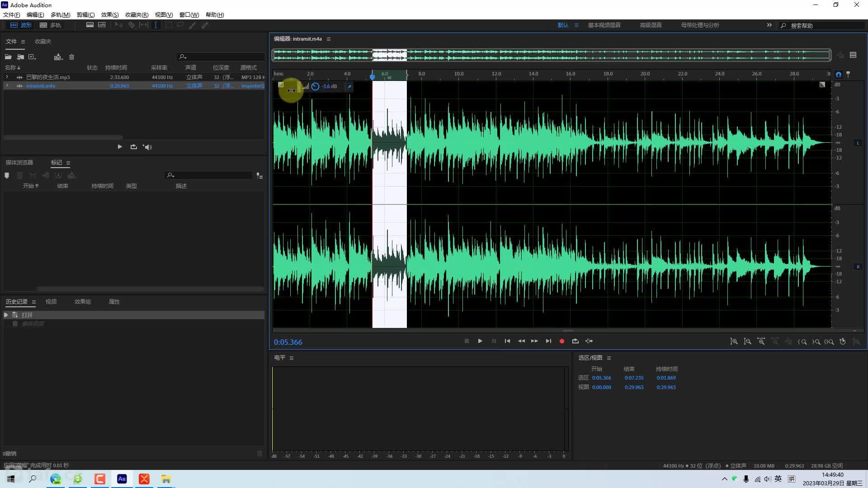
Task: Switch to 收藏夹 panel tab
Action: (43, 42)
